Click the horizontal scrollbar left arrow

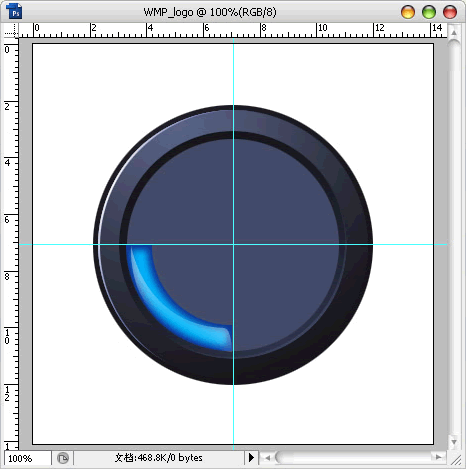267,458
